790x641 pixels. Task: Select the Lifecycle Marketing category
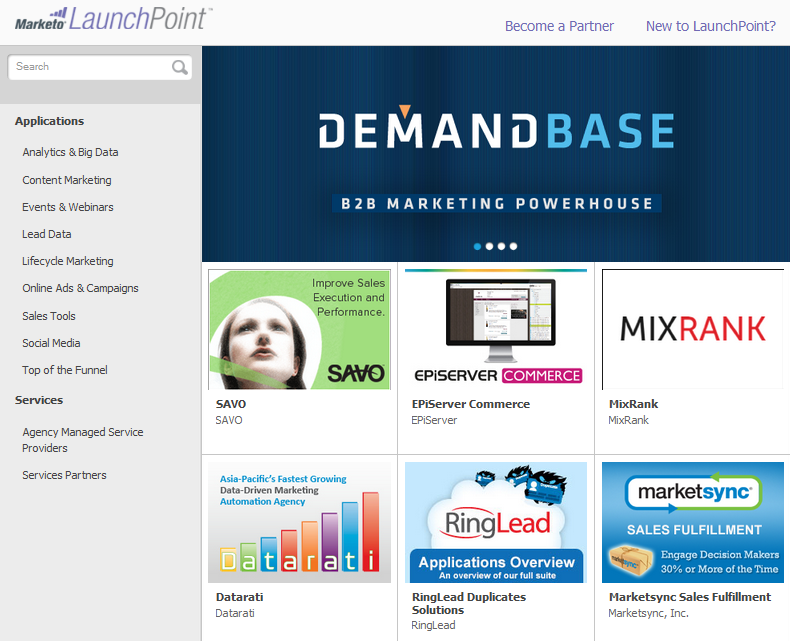pos(68,261)
